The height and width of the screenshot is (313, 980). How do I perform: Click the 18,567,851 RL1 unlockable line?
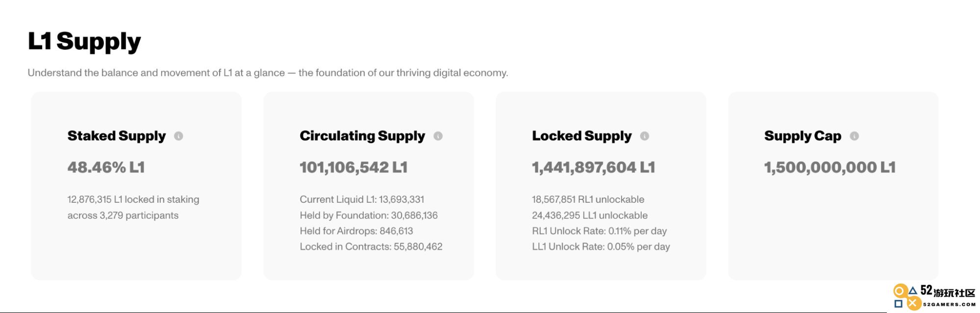coord(588,199)
